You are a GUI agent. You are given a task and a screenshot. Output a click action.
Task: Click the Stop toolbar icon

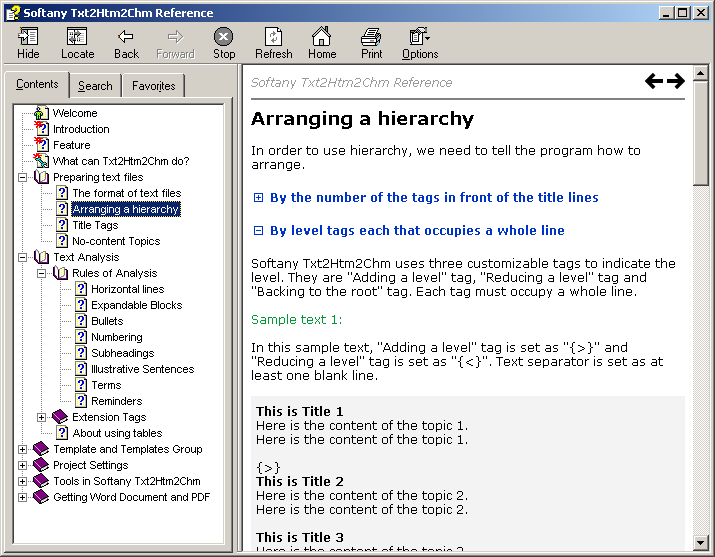[224, 43]
